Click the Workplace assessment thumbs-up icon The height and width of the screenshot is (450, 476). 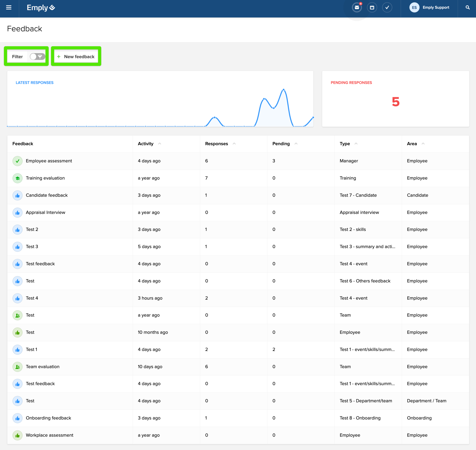tap(18, 435)
